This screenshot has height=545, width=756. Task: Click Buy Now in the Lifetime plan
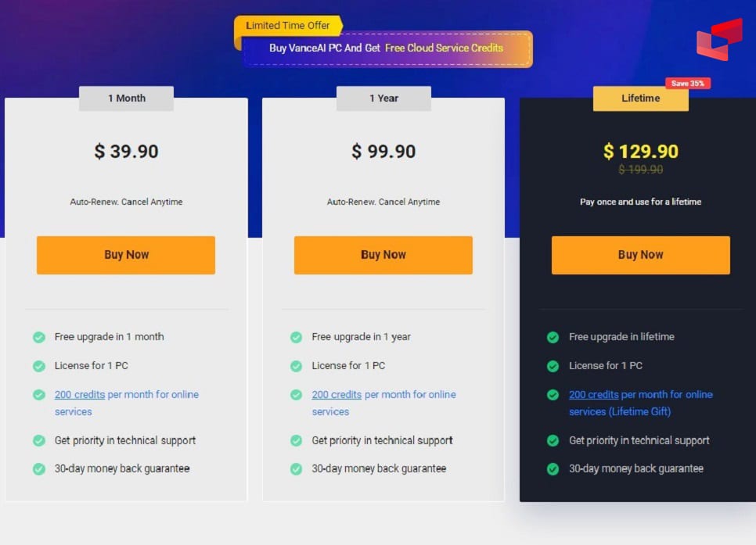pyautogui.click(x=640, y=254)
